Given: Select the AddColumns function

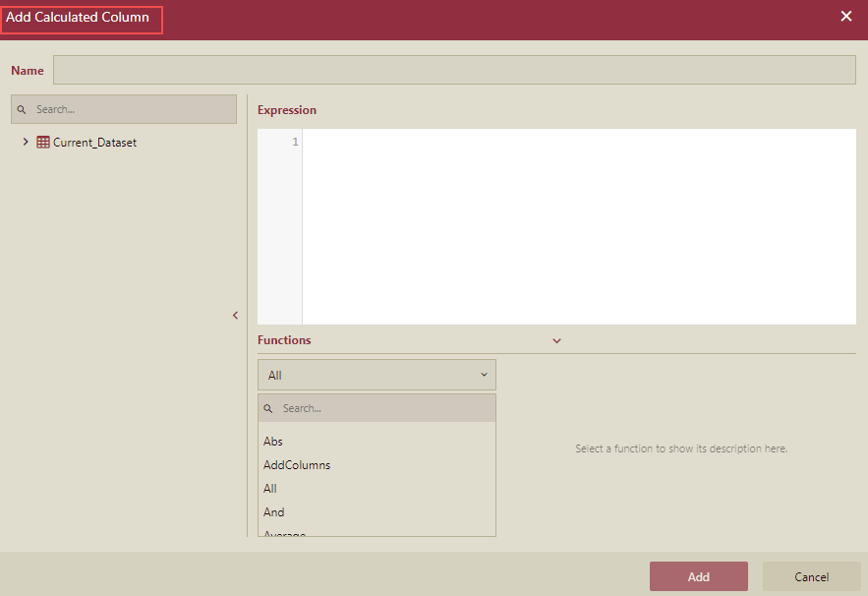Looking at the screenshot, I should coord(296,464).
